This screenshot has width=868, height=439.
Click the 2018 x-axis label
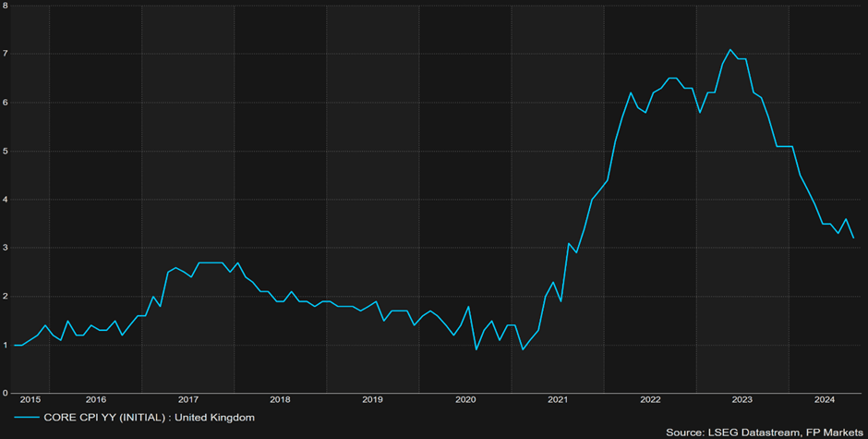pyautogui.click(x=280, y=399)
